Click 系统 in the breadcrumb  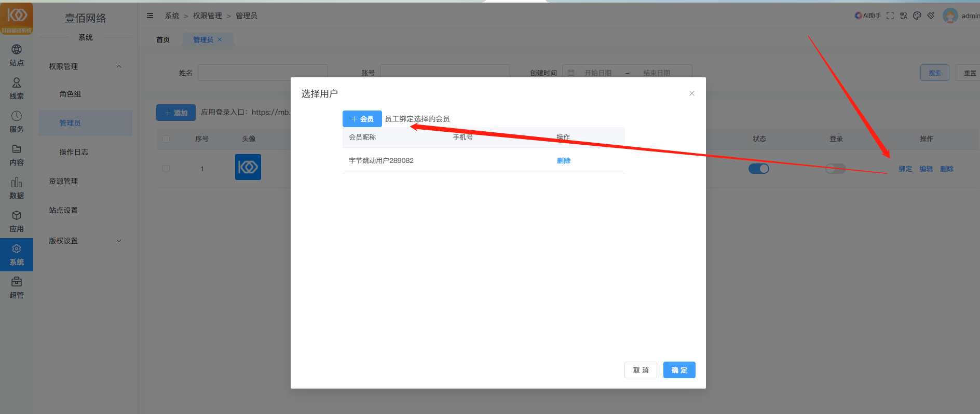point(172,16)
